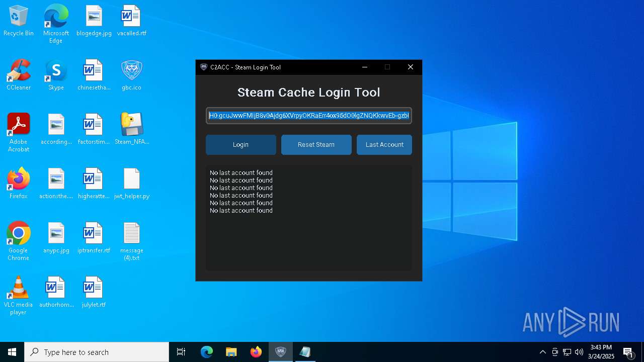This screenshot has width=644, height=362.
Task: Select the vacalled.rtf file icon
Action: 131,21
